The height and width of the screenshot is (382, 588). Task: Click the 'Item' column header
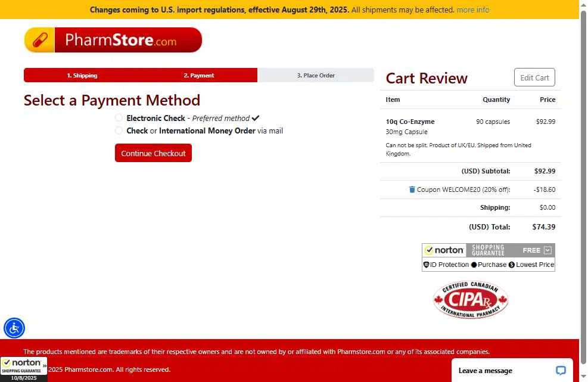pyautogui.click(x=393, y=100)
